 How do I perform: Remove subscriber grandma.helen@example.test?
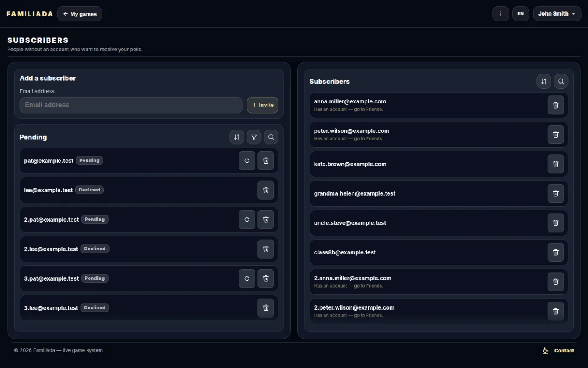click(556, 193)
